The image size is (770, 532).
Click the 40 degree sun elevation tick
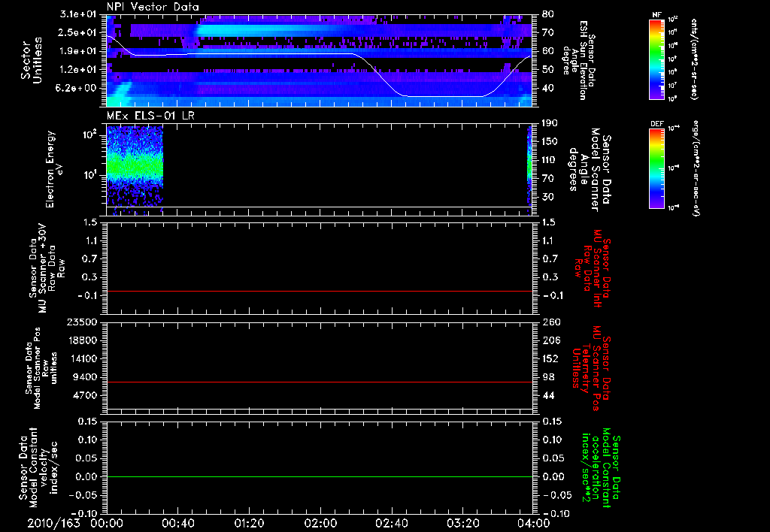pos(547,88)
